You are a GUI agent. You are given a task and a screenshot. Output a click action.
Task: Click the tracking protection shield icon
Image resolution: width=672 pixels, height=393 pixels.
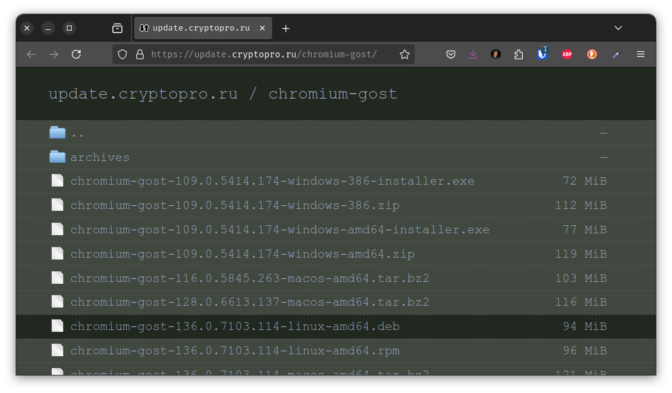pyautogui.click(x=123, y=54)
